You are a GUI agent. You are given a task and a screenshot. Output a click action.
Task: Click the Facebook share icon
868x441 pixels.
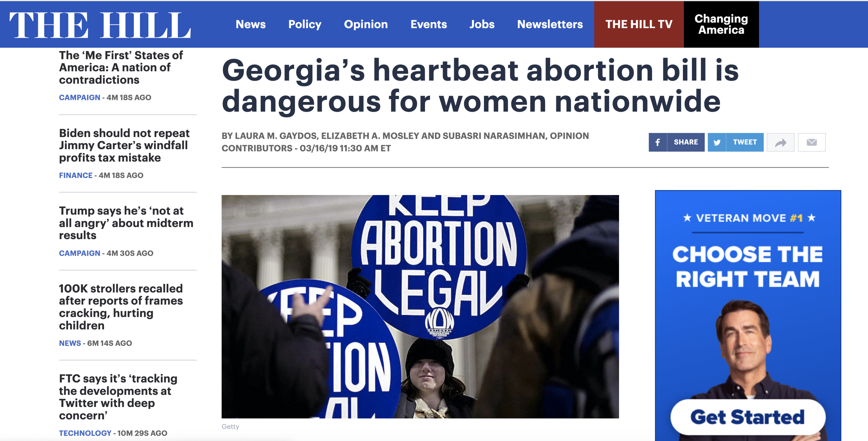tap(658, 142)
